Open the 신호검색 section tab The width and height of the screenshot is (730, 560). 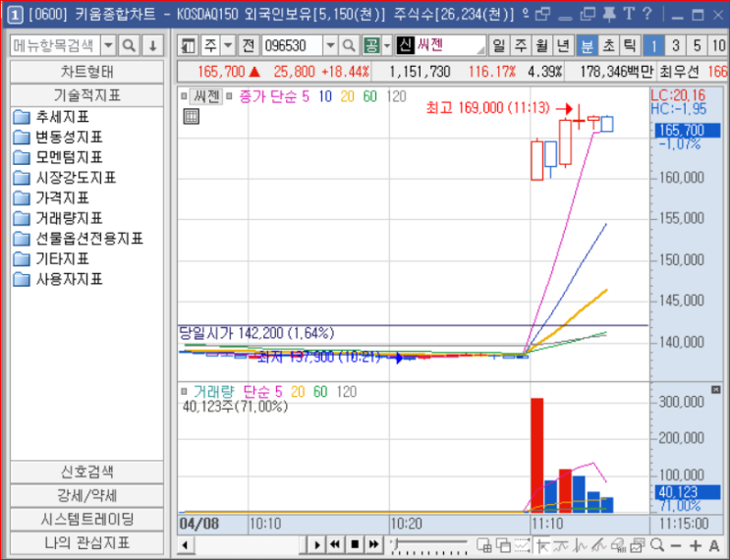coord(86,472)
